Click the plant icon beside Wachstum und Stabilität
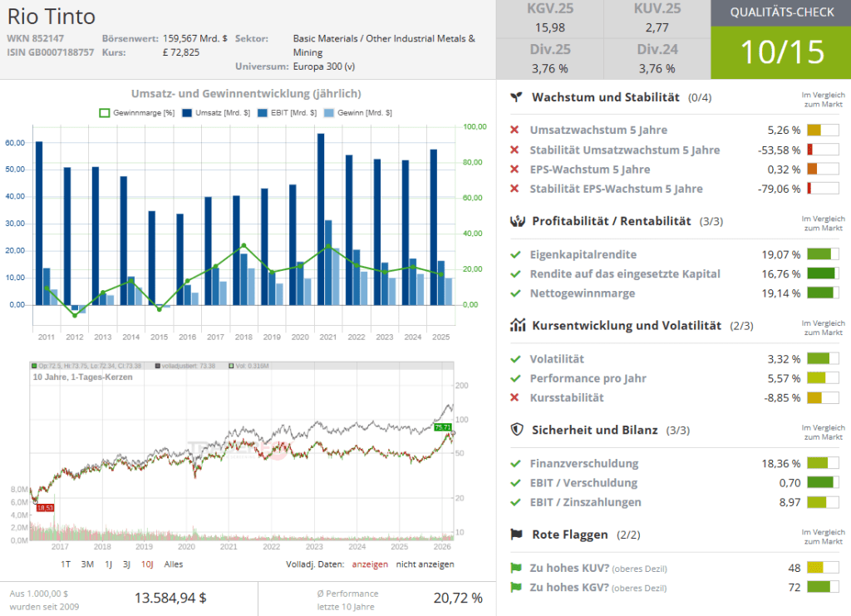The image size is (851, 616). click(x=516, y=97)
